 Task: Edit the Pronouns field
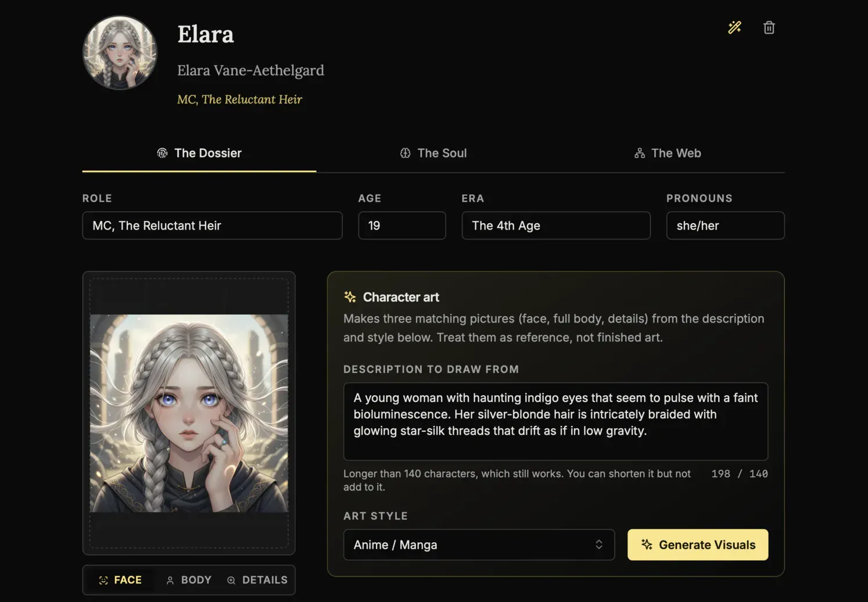[x=725, y=225]
